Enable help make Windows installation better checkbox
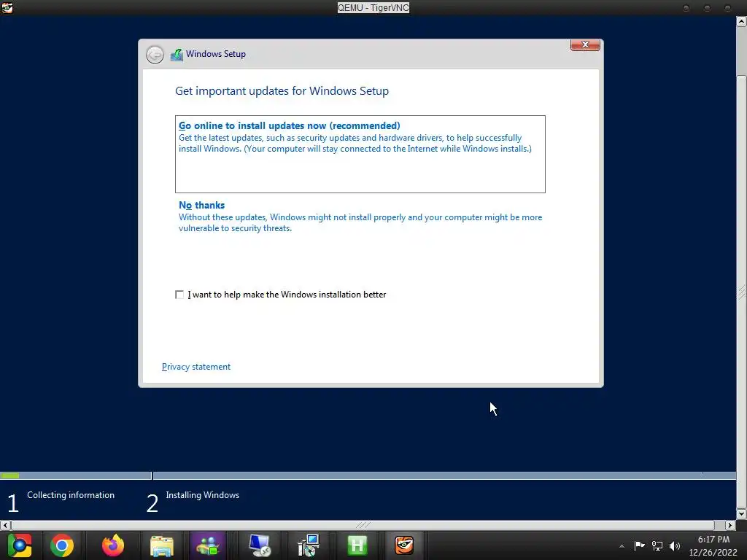747x560 pixels. point(179,295)
